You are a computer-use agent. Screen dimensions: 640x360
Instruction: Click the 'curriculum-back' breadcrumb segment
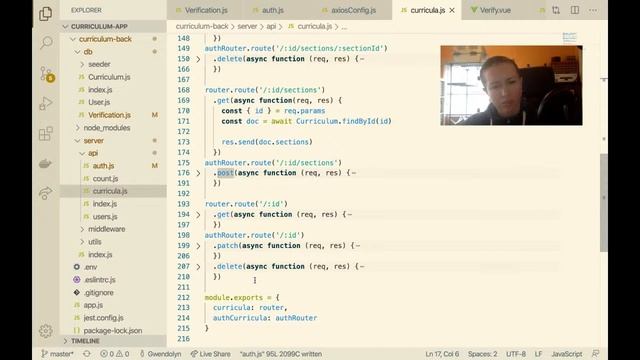click(x=202, y=26)
